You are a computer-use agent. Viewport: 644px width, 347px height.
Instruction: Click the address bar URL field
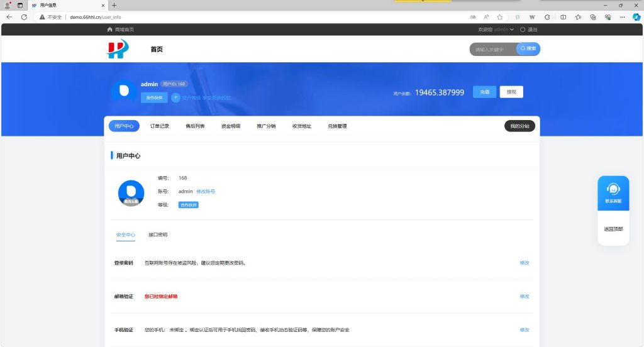coord(263,17)
